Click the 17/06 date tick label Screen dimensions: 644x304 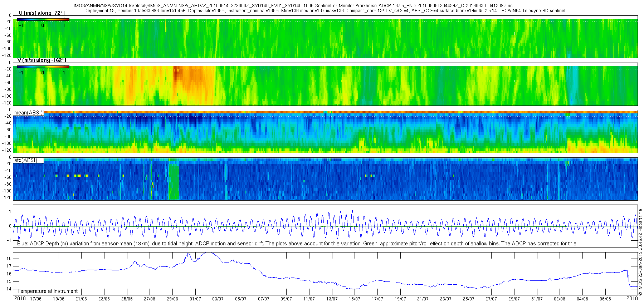[x=35, y=299]
